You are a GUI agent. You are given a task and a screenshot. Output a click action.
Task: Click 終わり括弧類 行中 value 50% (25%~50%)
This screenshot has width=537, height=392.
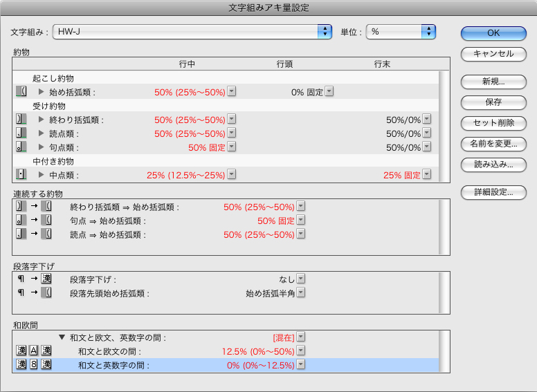[190, 120]
